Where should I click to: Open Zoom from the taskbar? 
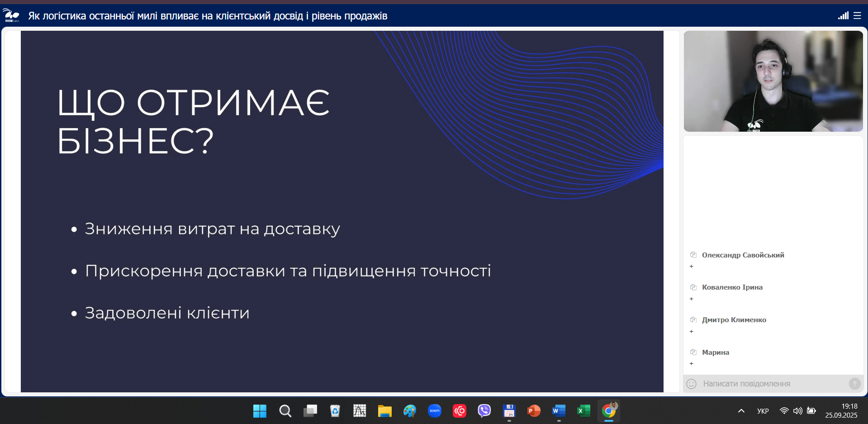coord(435,411)
